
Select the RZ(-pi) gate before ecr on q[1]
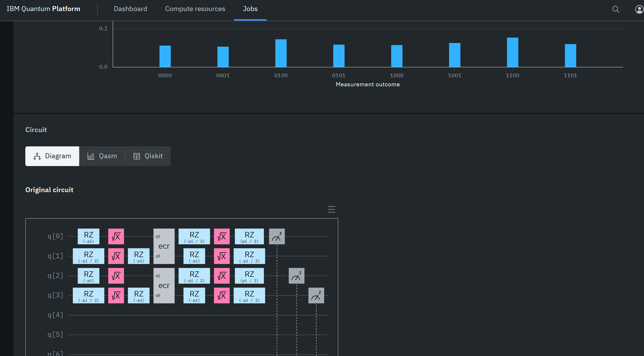(138, 256)
